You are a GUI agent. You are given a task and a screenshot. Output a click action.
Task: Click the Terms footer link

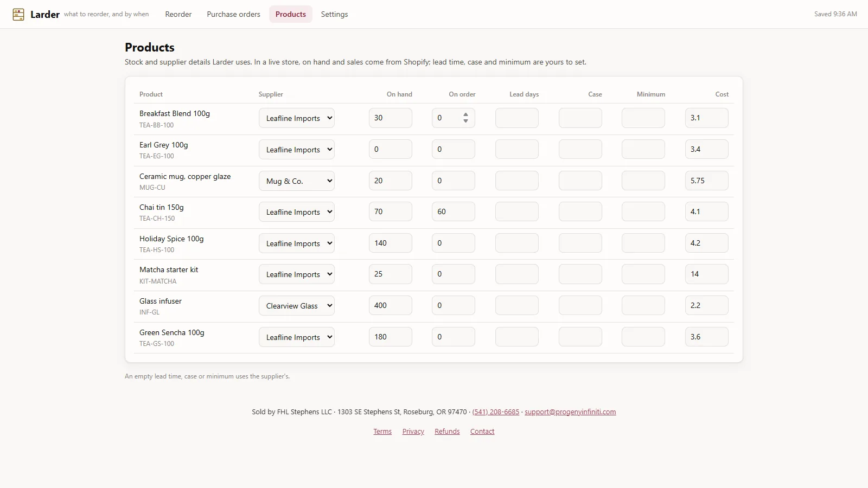(x=382, y=432)
